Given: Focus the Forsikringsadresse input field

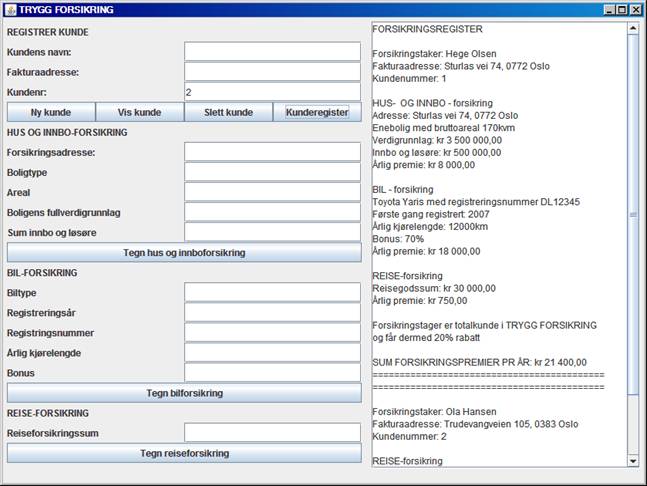Looking at the screenshot, I should pos(272,152).
